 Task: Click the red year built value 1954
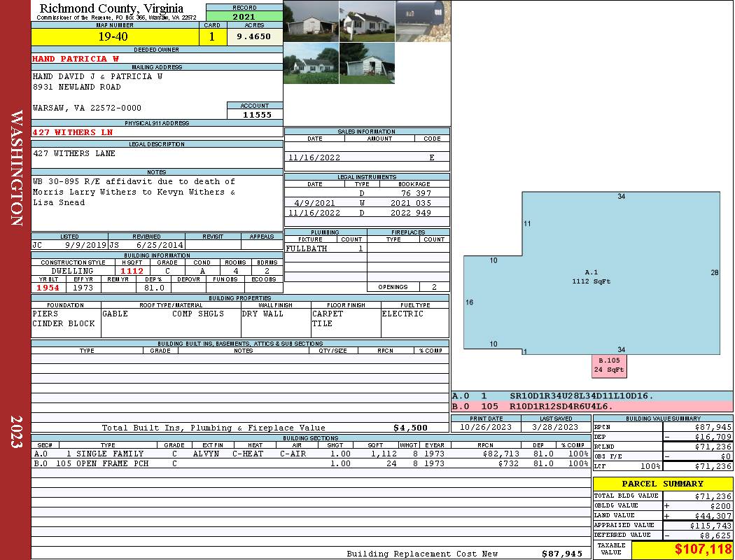click(48, 288)
